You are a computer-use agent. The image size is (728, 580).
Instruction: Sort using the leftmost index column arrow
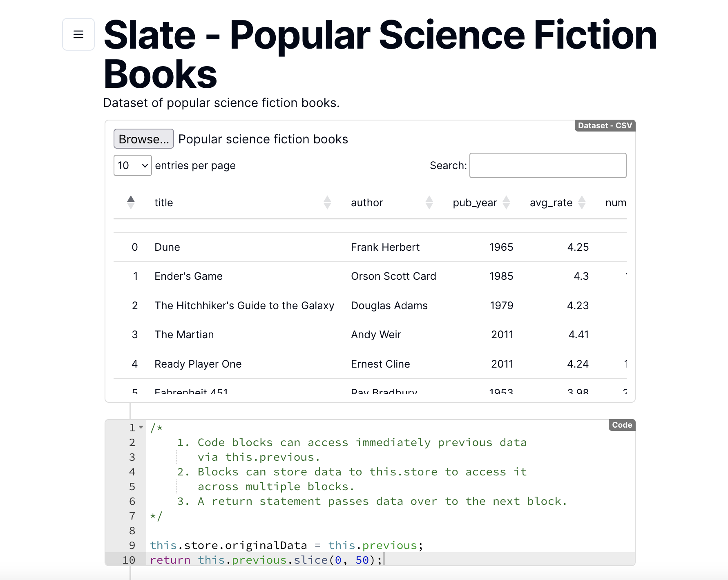click(x=130, y=202)
